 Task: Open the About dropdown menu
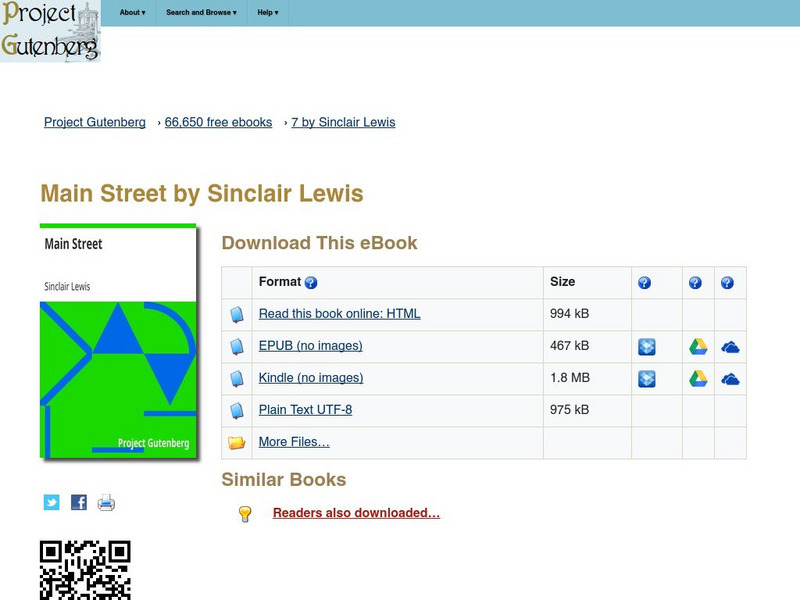(130, 13)
